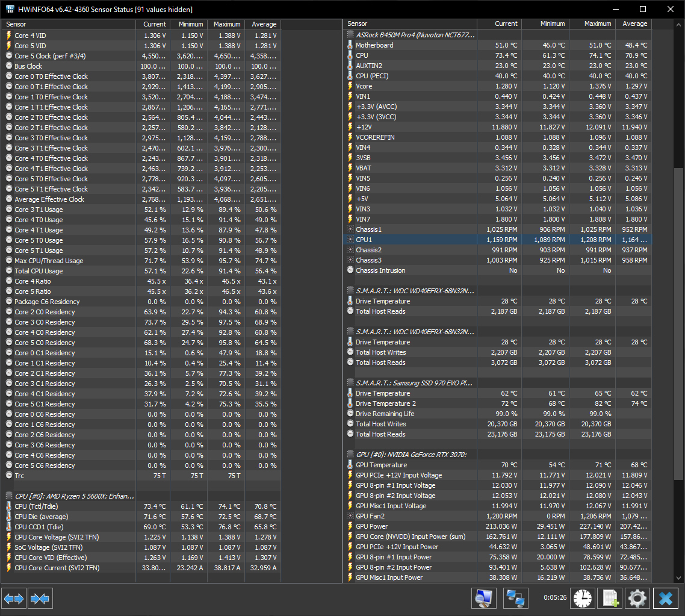Select the AUXTIN2 row
Screen dimensions: 685x616
pyautogui.click(x=498, y=66)
